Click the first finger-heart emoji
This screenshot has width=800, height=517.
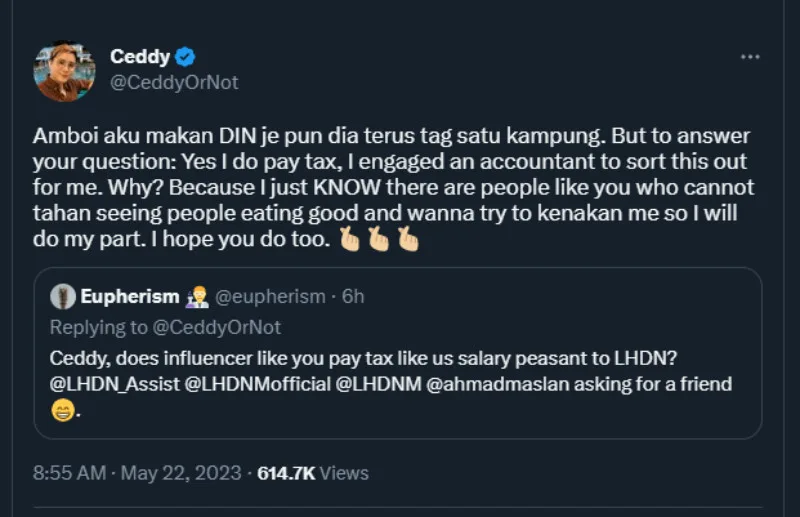349,241
